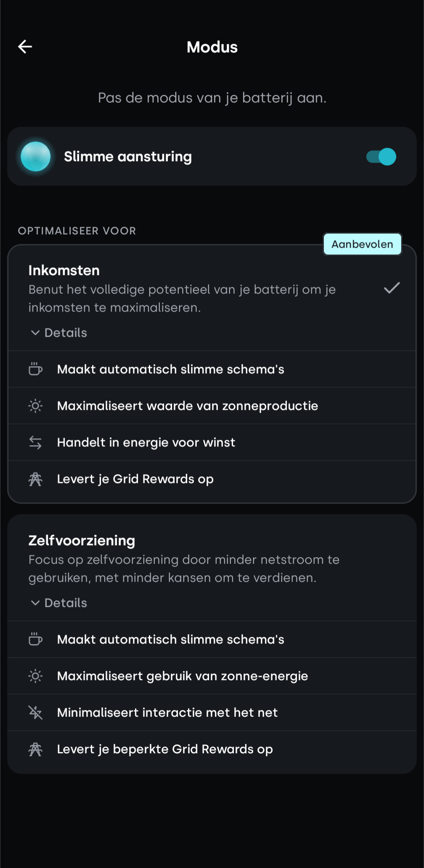
Task: Tap the swap arrows energy trading icon
Action: click(x=35, y=442)
